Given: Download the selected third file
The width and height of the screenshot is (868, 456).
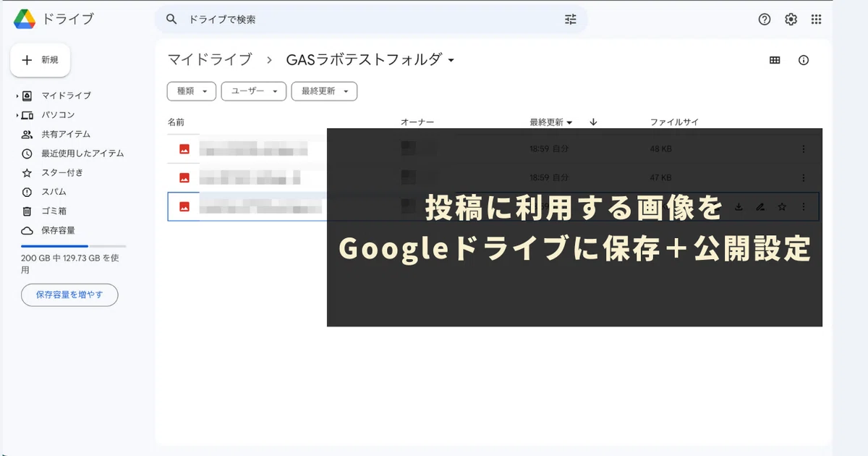Looking at the screenshot, I should point(739,206).
